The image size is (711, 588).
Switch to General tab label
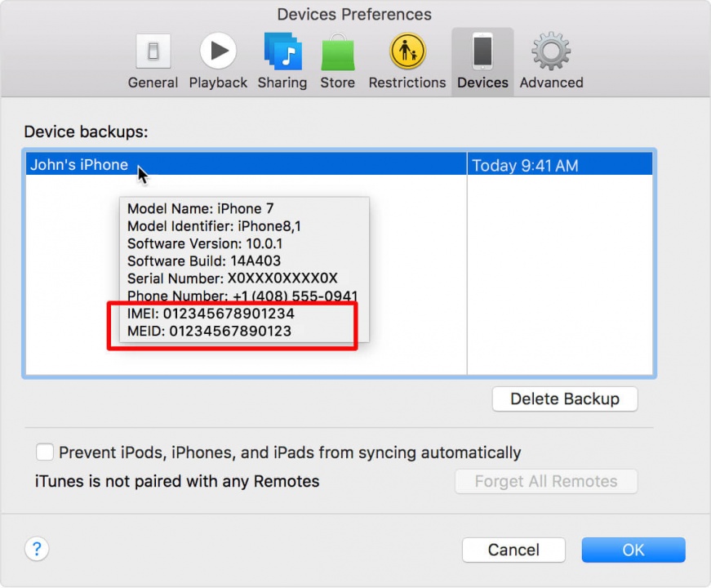click(x=153, y=82)
